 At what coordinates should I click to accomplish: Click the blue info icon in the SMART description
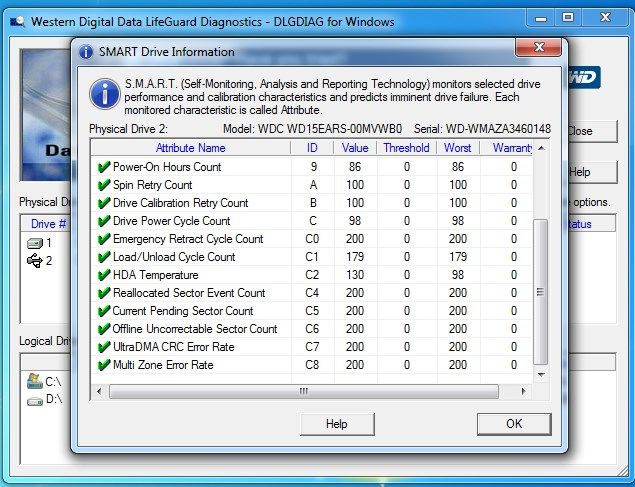tap(105, 94)
